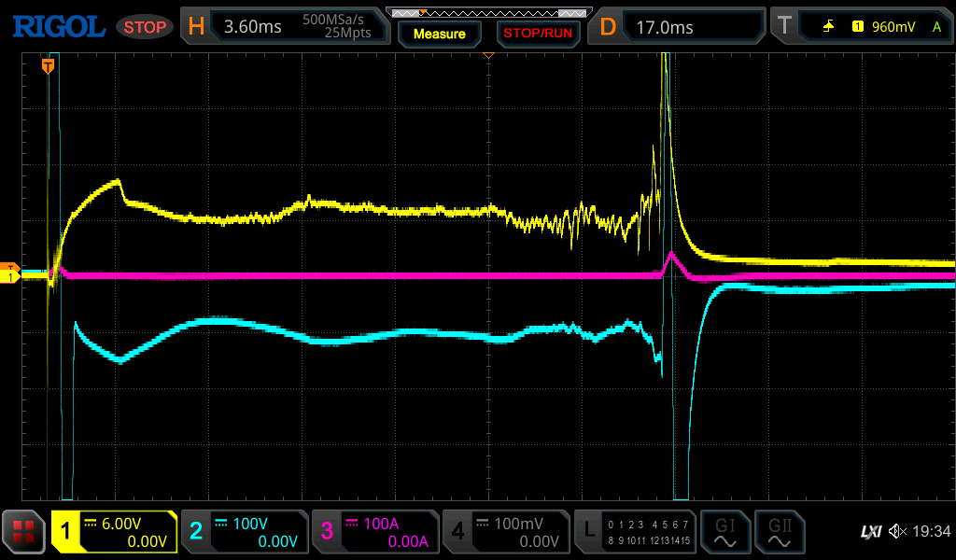This screenshot has height=560, width=956.
Task: Open the GII waveform generator
Action: click(x=779, y=532)
